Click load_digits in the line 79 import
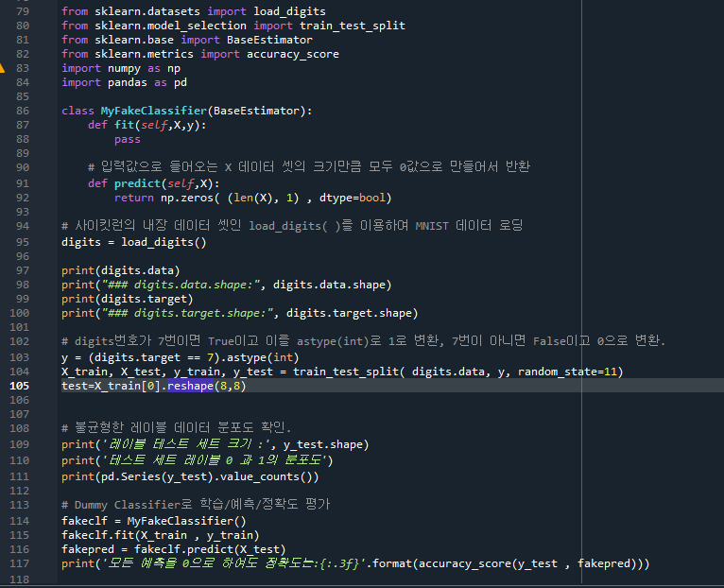 (x=289, y=11)
